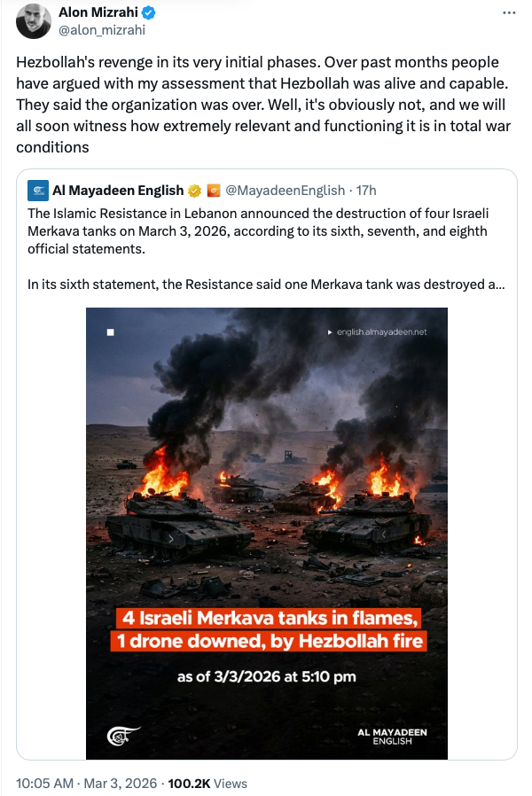
Task: Click the 17h timestamp of quoted post
Action: 365,191
